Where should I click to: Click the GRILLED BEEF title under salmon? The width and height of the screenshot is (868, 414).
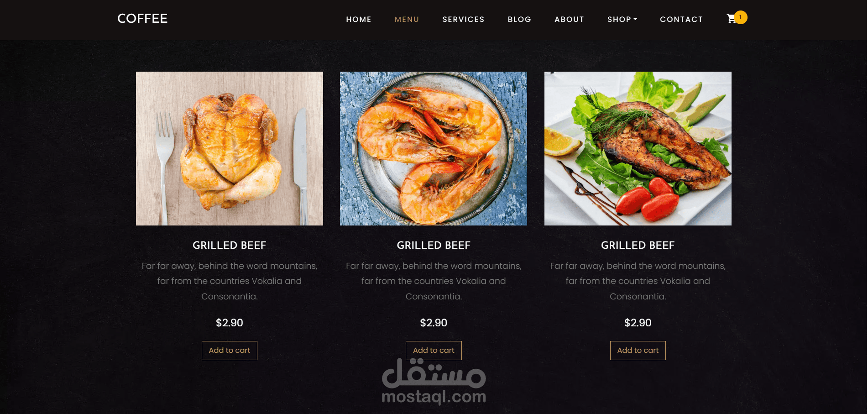(638, 245)
